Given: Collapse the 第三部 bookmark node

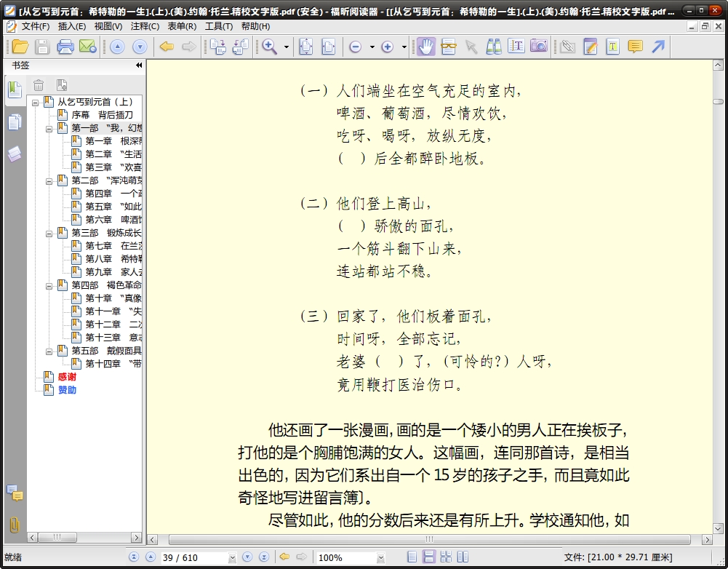Looking at the screenshot, I should coord(49,234).
